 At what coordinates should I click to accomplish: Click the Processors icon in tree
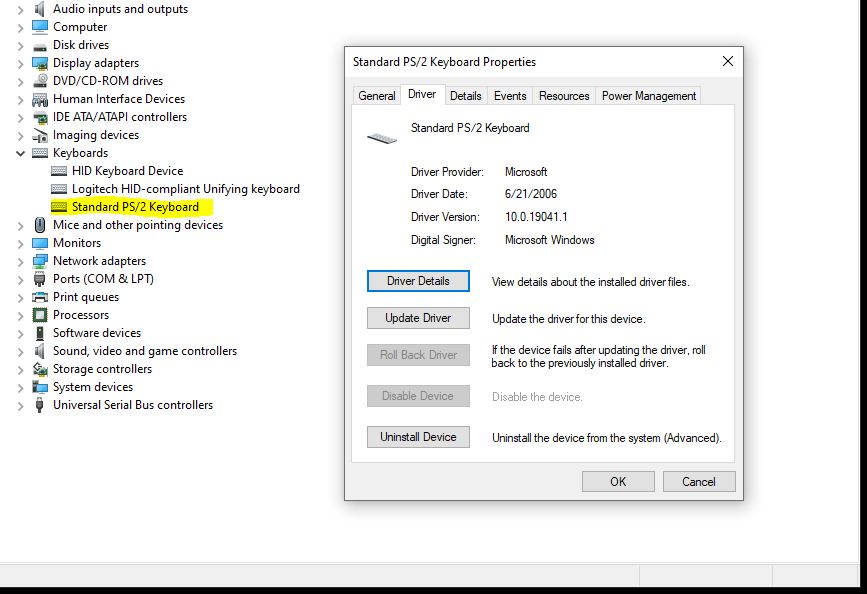pyautogui.click(x=40, y=315)
